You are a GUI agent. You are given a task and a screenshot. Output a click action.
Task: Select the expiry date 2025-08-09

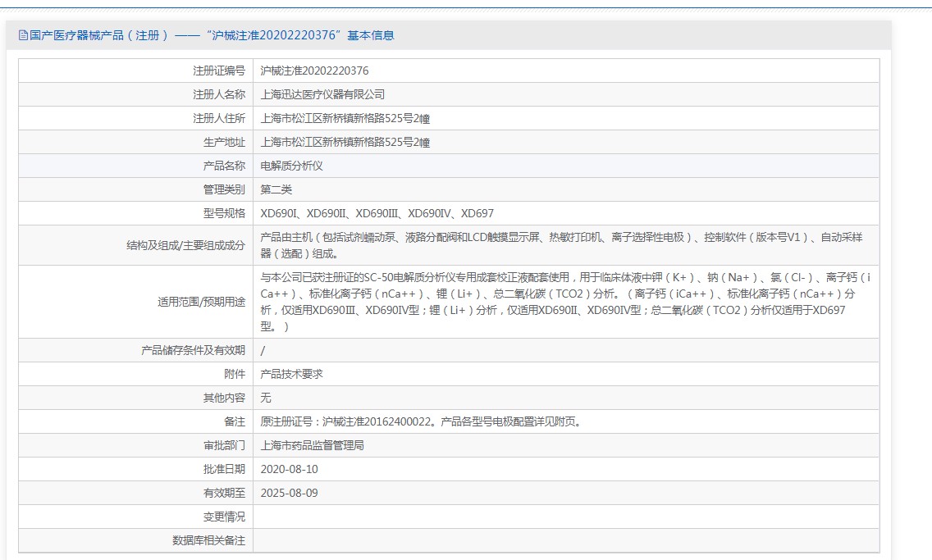(290, 493)
